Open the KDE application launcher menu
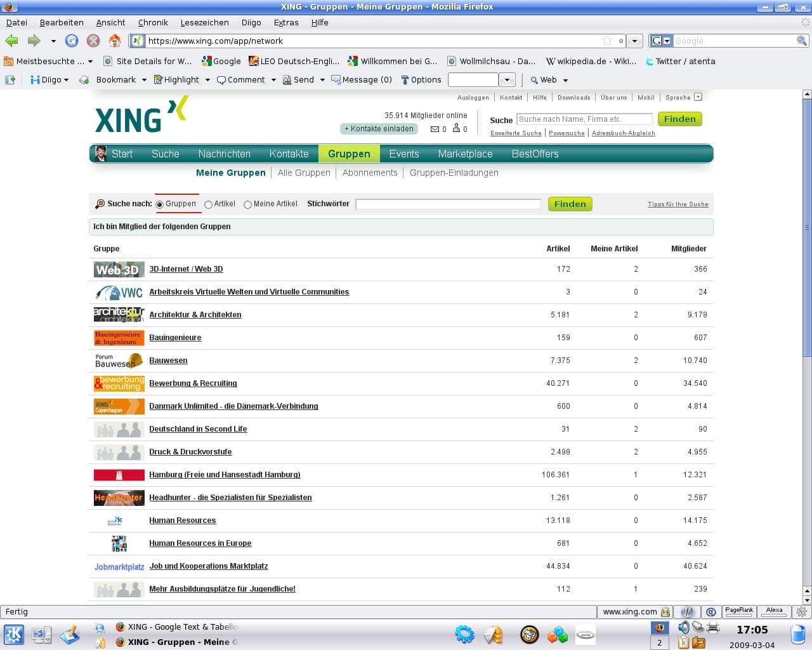Screen dimensions: 812x650 coord(14,634)
